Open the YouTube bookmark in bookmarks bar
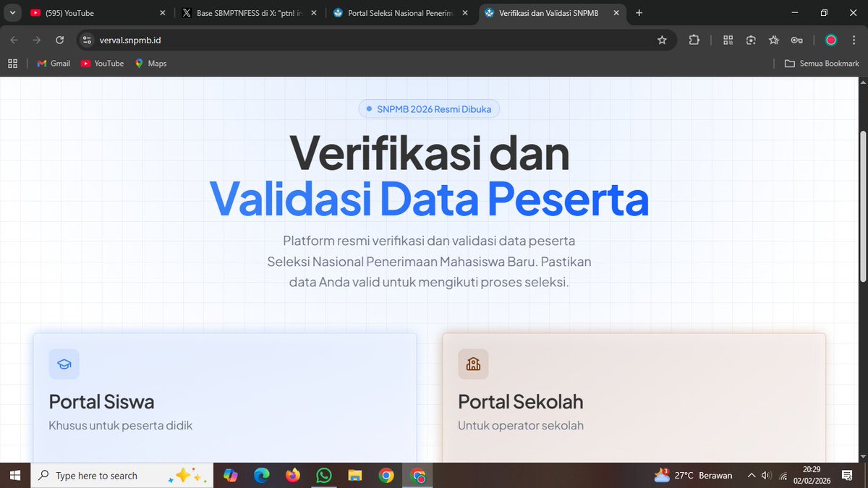The image size is (868, 488). [x=102, y=64]
